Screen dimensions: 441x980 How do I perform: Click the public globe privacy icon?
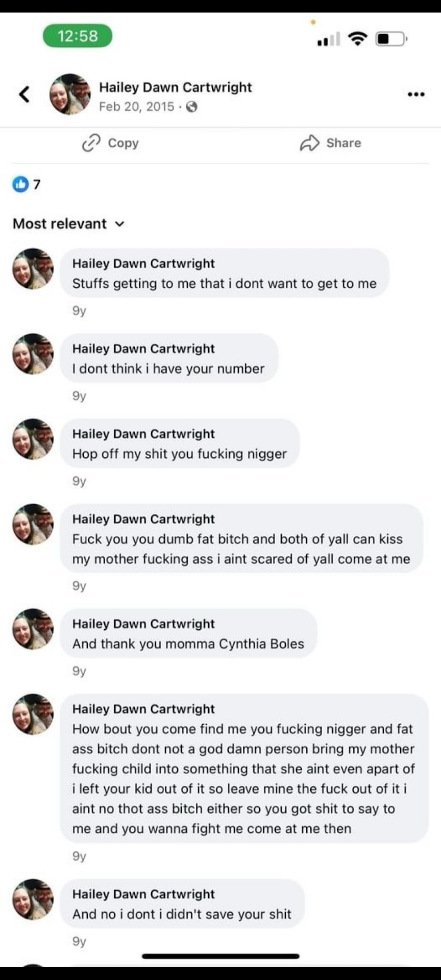point(192,107)
